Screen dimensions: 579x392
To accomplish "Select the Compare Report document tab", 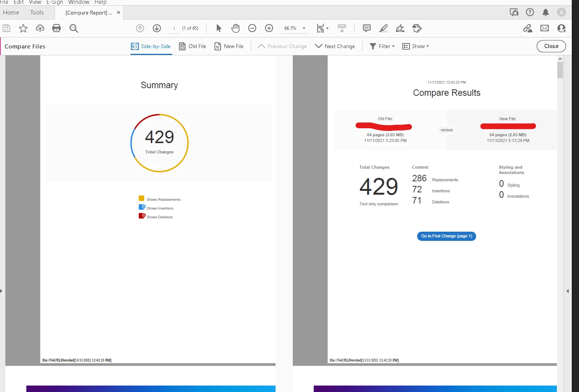I will coord(89,13).
